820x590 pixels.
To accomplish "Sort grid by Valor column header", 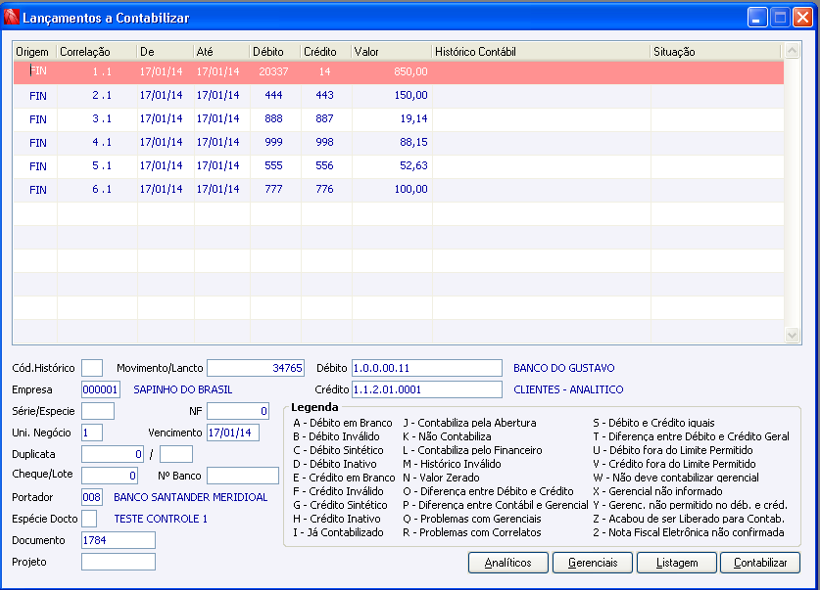I will tap(390, 51).
